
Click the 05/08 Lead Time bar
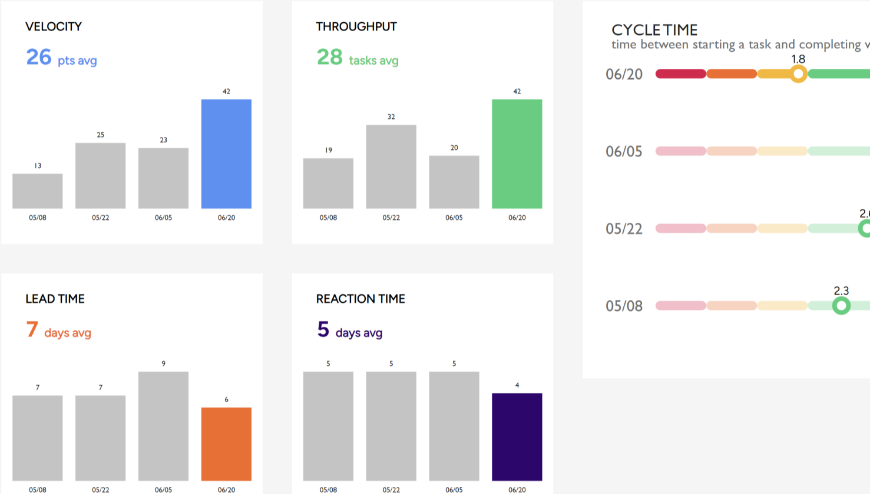tap(37, 438)
